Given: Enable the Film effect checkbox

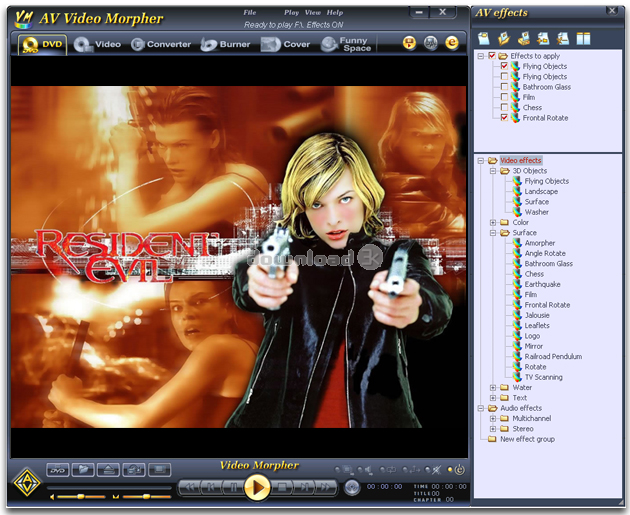Looking at the screenshot, I should tap(504, 97).
